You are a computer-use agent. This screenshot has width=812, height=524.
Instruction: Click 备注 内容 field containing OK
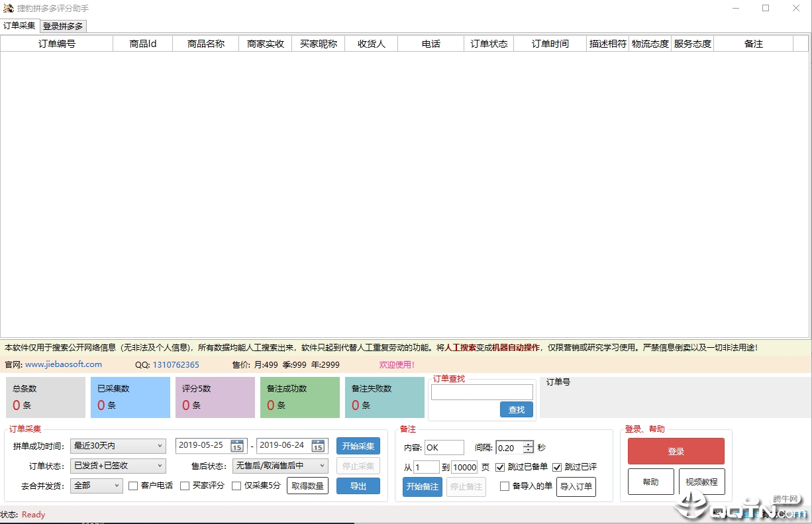tap(444, 448)
